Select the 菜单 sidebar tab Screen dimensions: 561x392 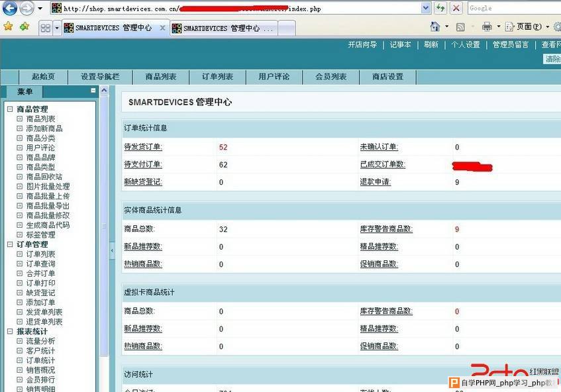point(25,91)
